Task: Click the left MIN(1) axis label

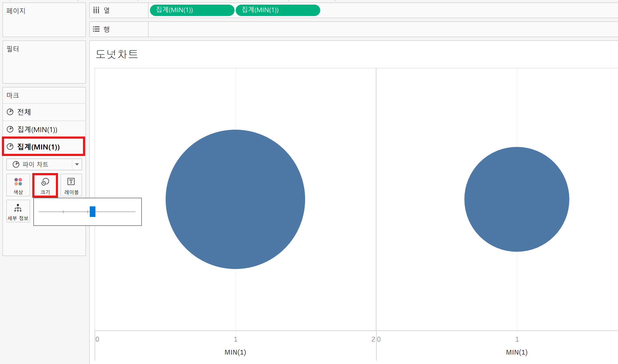Action: [235, 352]
